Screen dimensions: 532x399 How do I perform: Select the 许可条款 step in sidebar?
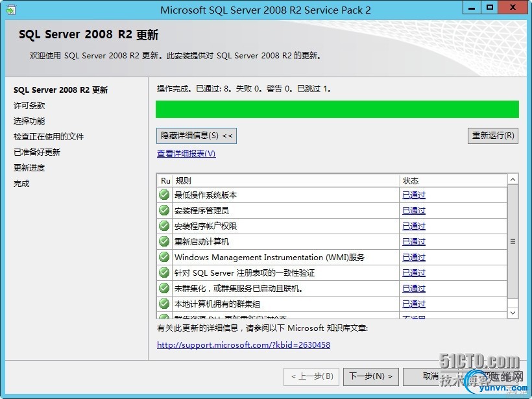pyautogui.click(x=29, y=106)
